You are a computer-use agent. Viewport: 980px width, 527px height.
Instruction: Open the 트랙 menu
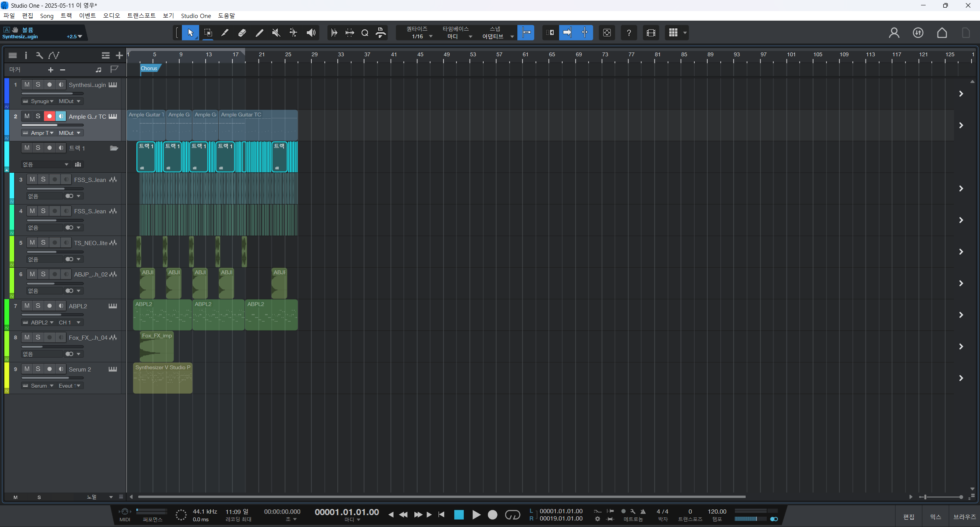click(x=66, y=16)
